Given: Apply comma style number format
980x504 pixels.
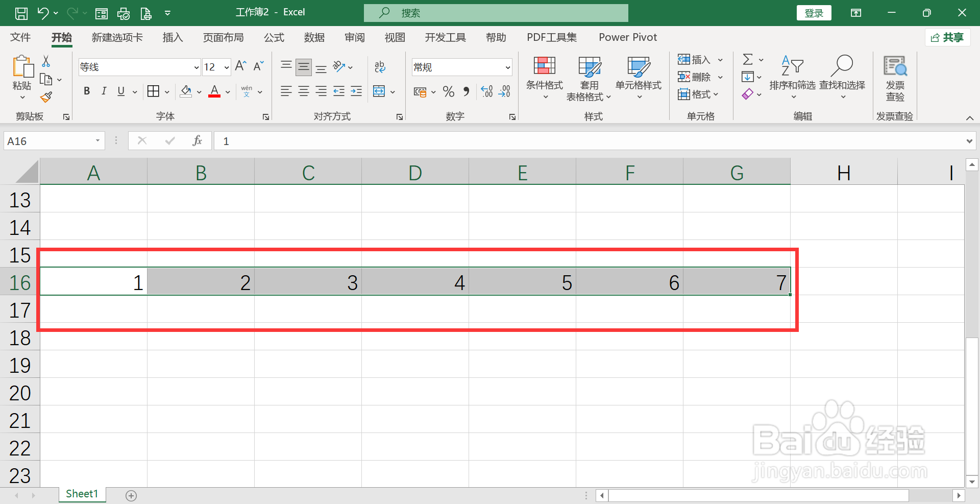Looking at the screenshot, I should [x=466, y=91].
